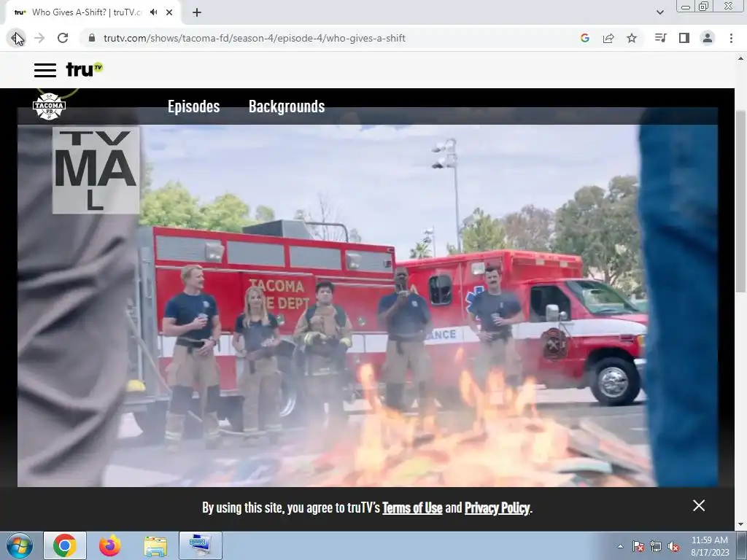Click the scrollbar up arrow

[x=740, y=58]
